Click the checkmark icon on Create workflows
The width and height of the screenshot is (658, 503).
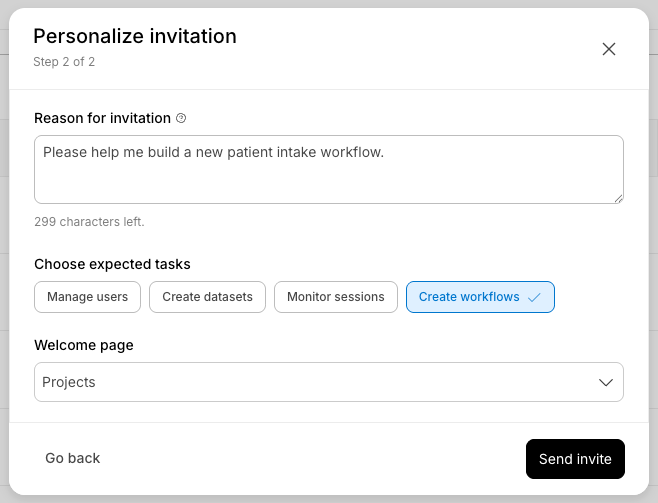click(534, 297)
